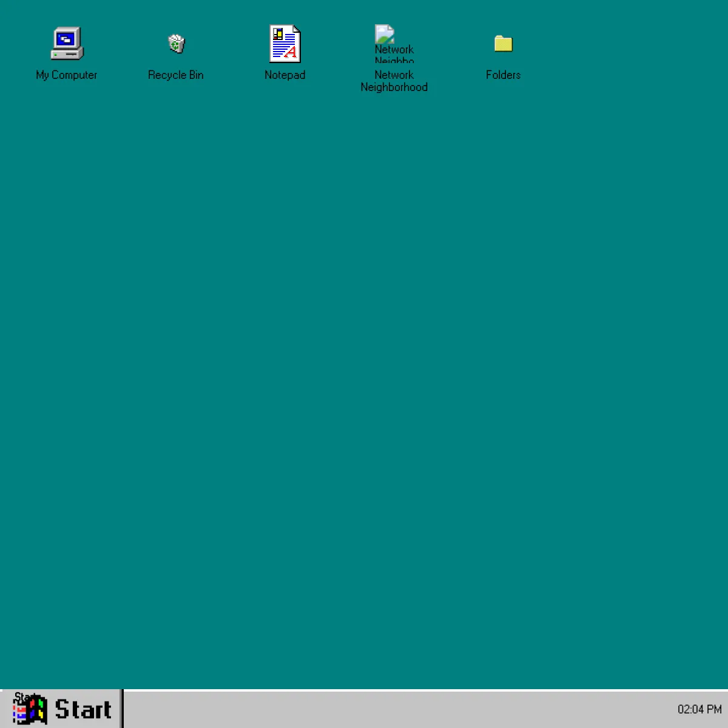The width and height of the screenshot is (728, 728).
Task: Select the Network Neighborhood desktop icon
Action: [394, 44]
